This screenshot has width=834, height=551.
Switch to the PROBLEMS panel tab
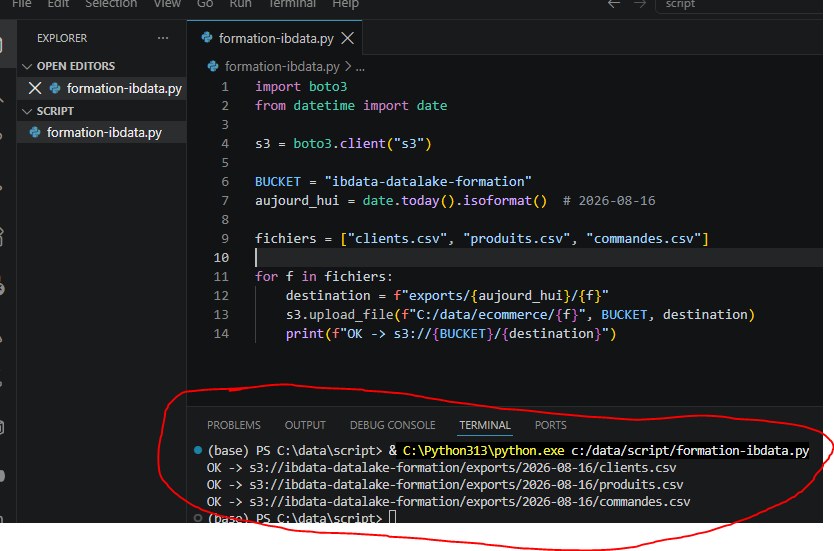(233, 425)
